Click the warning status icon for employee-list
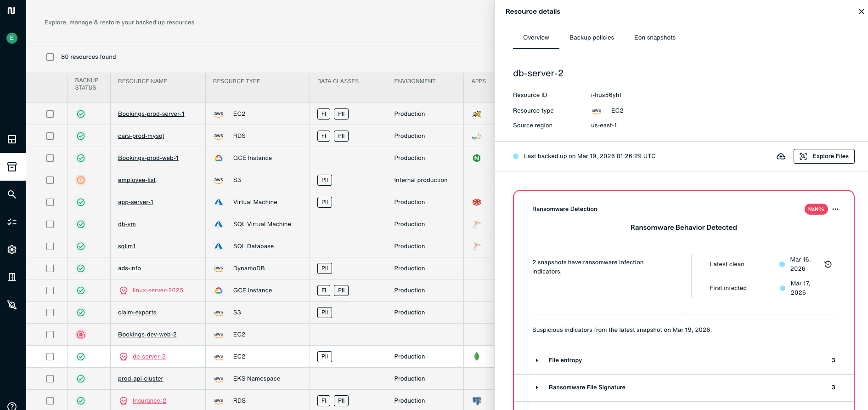The width and height of the screenshot is (868, 410). pyautogui.click(x=81, y=180)
